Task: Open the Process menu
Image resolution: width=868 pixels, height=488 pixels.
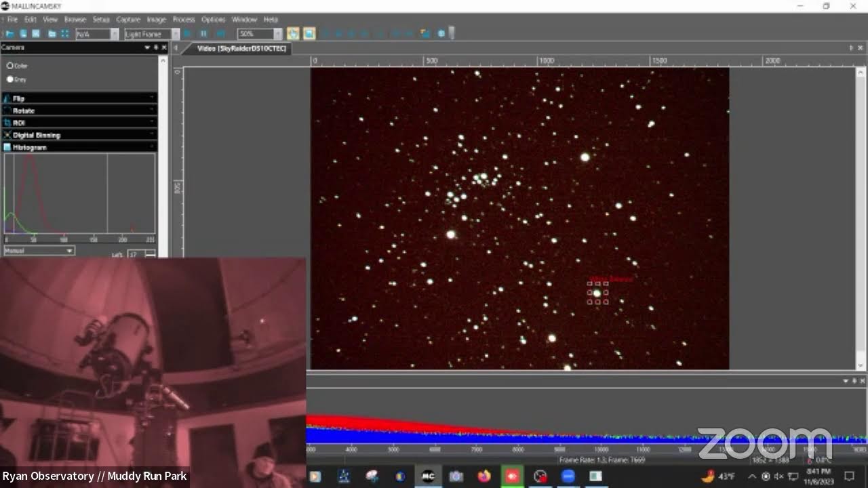Action: [x=184, y=20]
